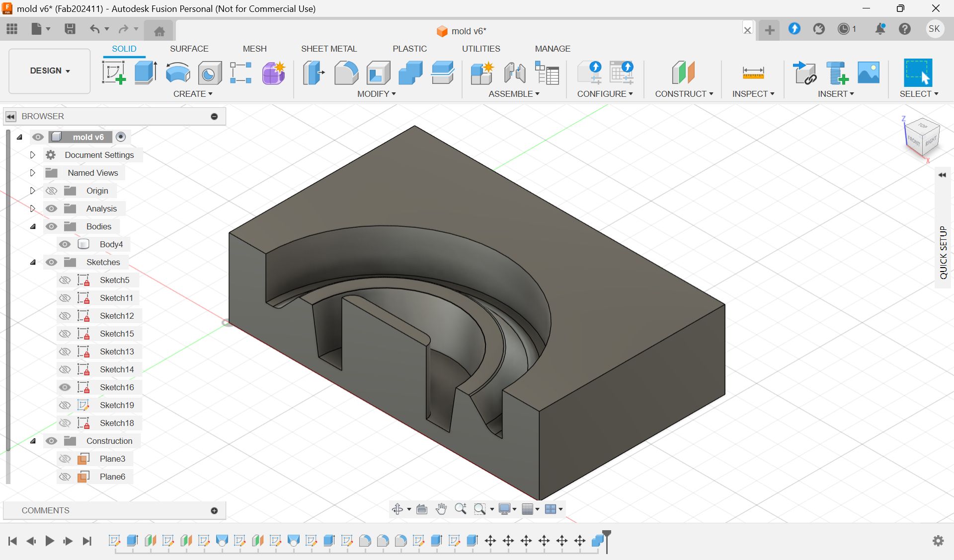Click the Home tab icon
954x560 pixels.
159,31
